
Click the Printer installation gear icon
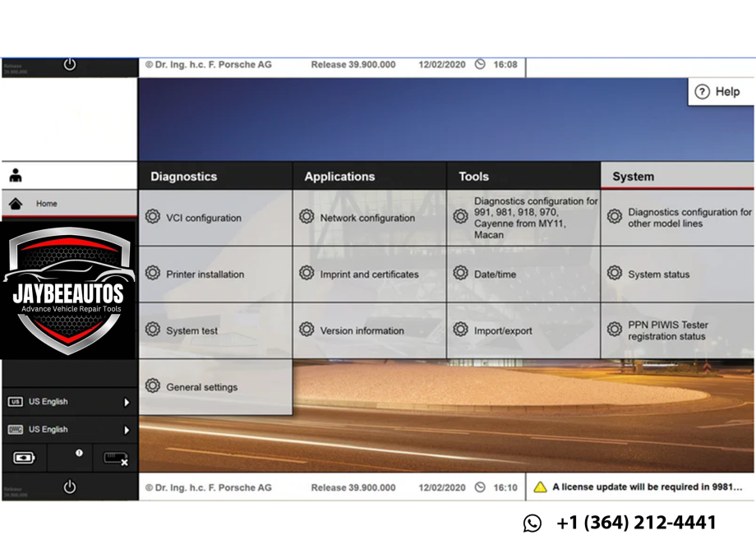tap(153, 273)
